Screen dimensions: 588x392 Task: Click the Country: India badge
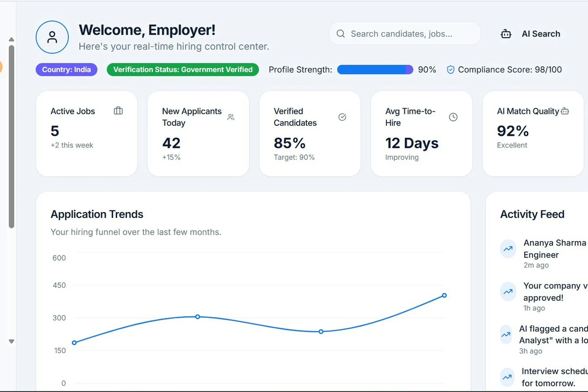66,70
